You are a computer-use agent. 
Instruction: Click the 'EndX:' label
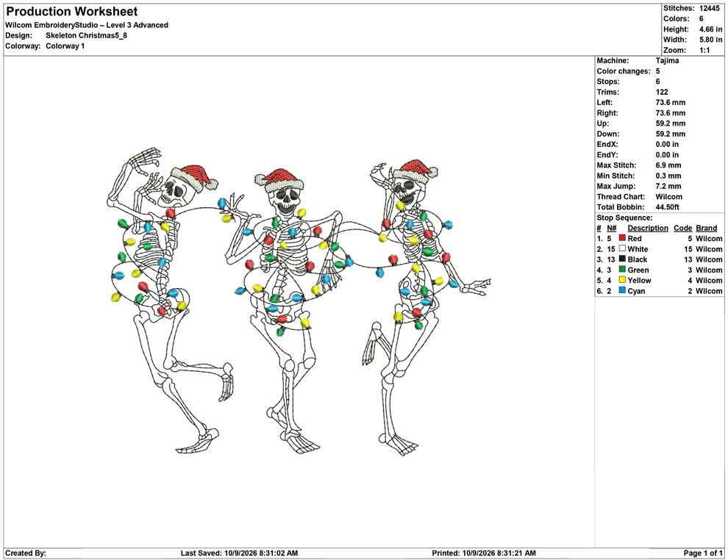pyautogui.click(x=607, y=144)
